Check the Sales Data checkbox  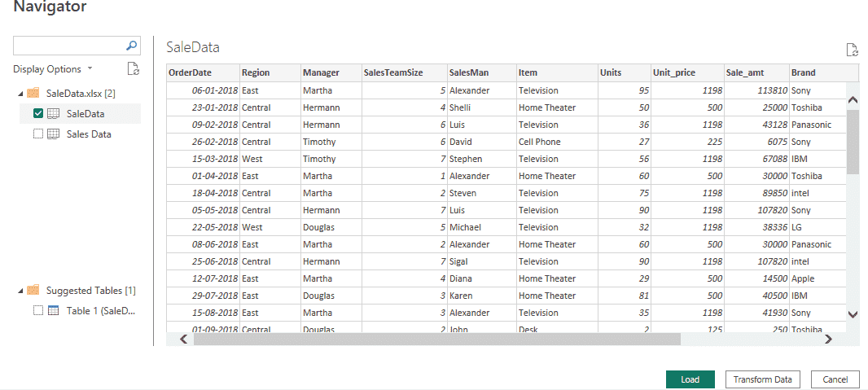pos(38,134)
